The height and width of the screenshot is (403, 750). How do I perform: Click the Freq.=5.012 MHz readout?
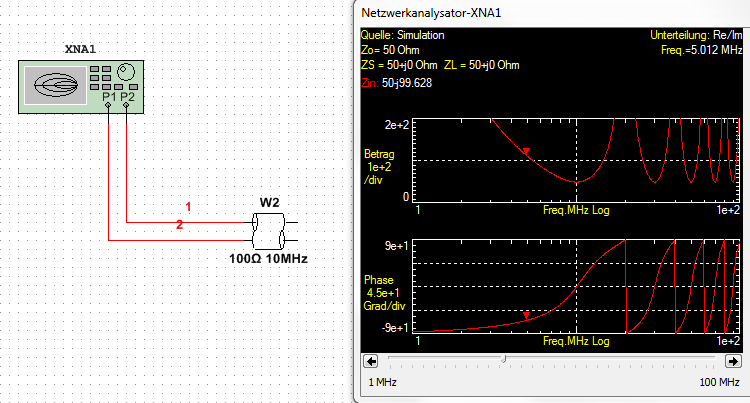coord(701,50)
